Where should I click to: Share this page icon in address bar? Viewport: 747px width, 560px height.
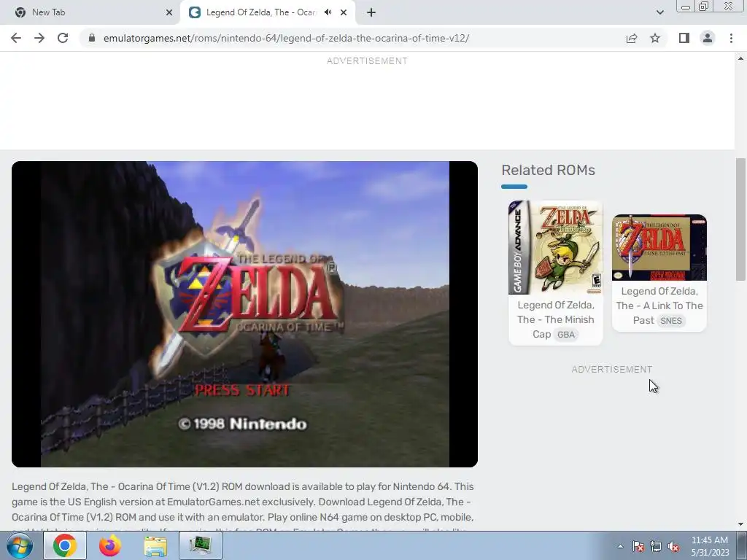(632, 38)
